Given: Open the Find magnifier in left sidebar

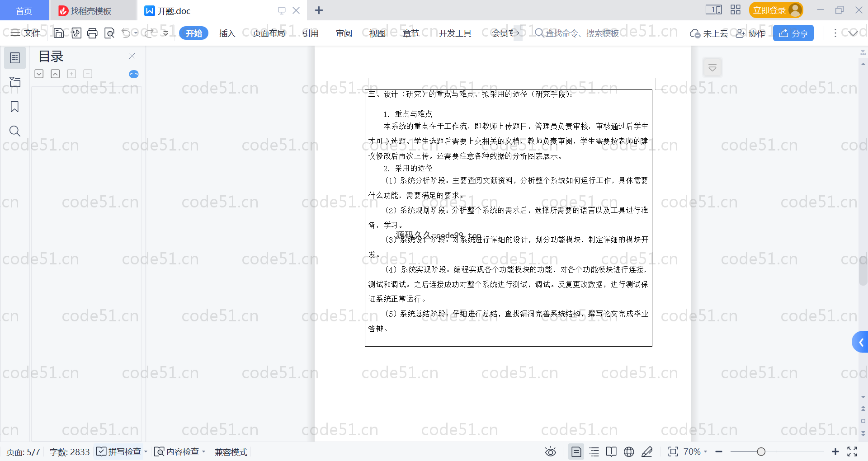Looking at the screenshot, I should pos(14,131).
